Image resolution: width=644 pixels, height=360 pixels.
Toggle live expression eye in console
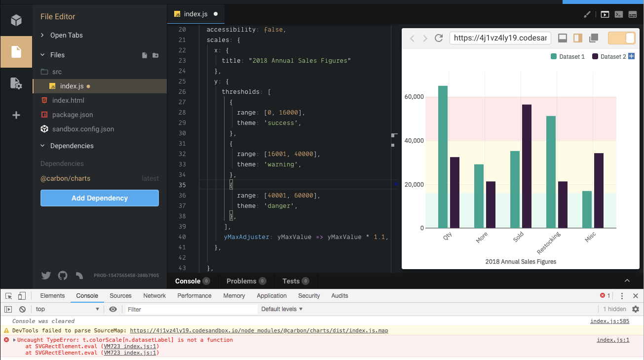pos(113,309)
